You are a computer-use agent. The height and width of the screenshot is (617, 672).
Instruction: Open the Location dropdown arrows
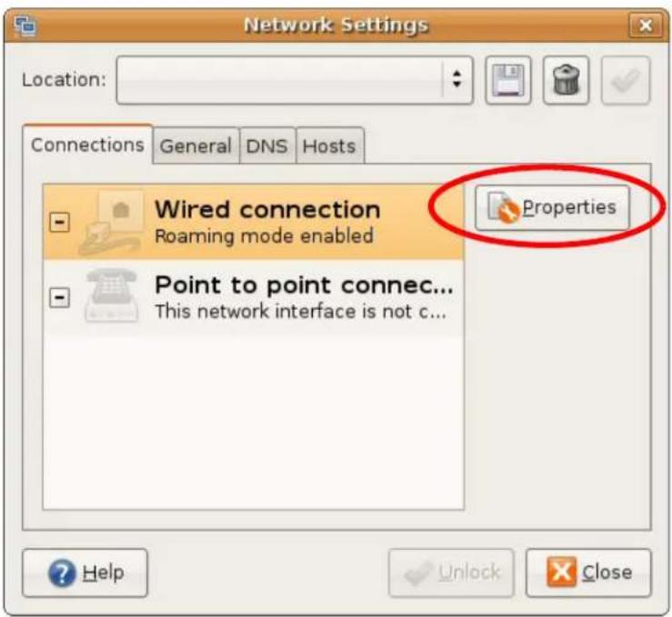[x=456, y=80]
